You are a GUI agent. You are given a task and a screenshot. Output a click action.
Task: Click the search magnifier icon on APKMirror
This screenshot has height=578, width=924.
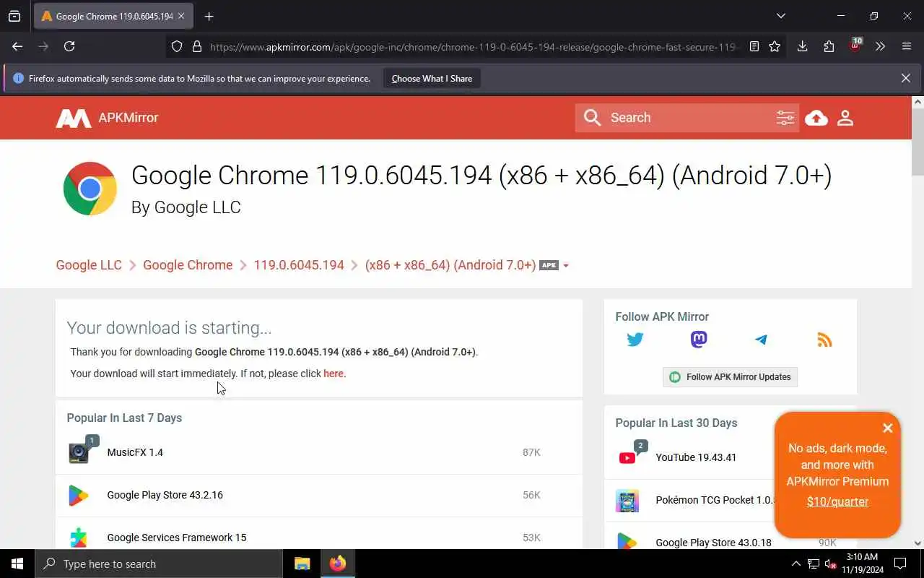click(592, 118)
